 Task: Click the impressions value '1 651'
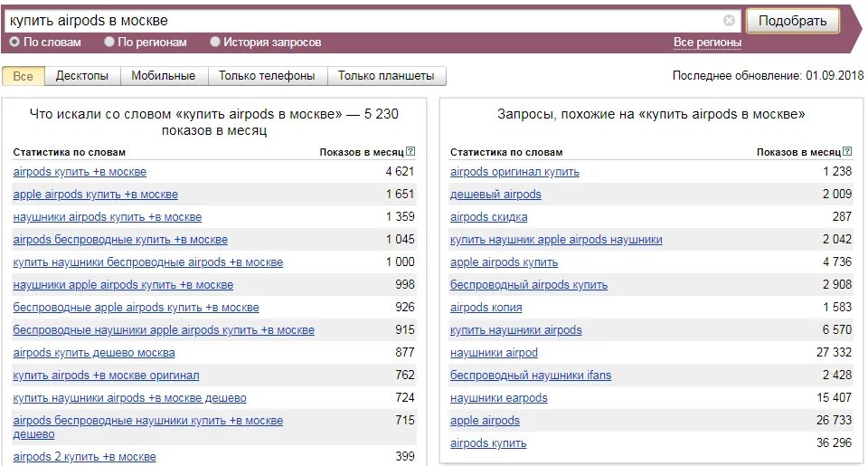pos(400,194)
